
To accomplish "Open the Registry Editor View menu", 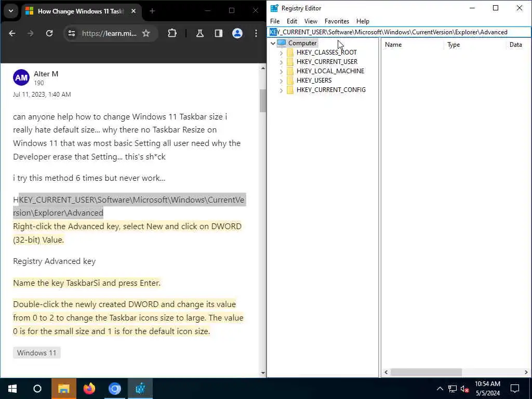I will tap(311, 21).
